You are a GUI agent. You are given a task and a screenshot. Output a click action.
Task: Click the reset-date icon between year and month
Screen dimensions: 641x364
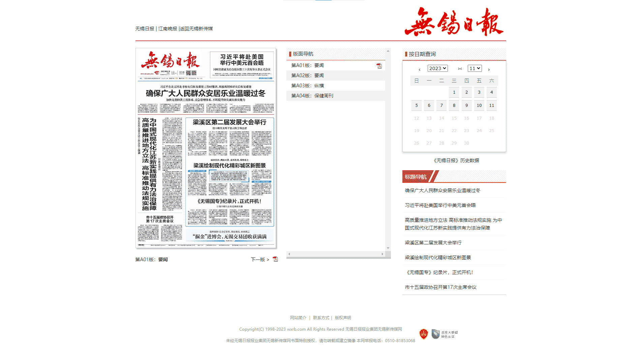[x=460, y=69]
